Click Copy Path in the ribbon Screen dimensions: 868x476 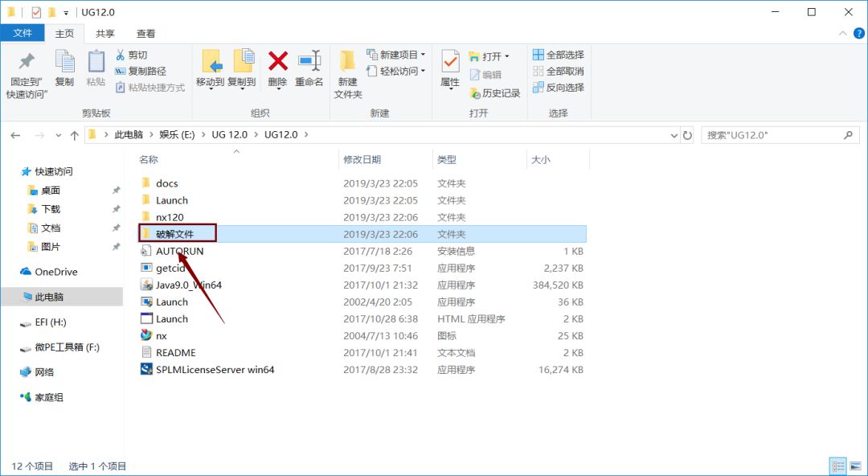[x=140, y=71]
